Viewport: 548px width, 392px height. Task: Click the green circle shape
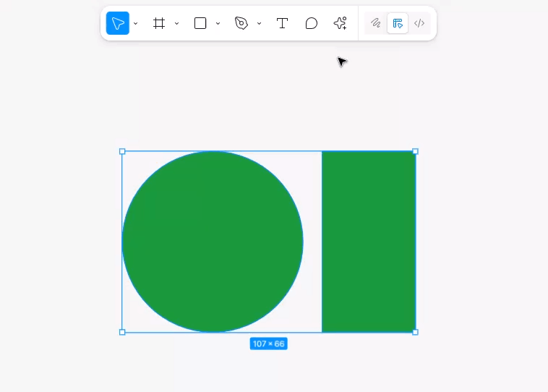click(x=213, y=242)
